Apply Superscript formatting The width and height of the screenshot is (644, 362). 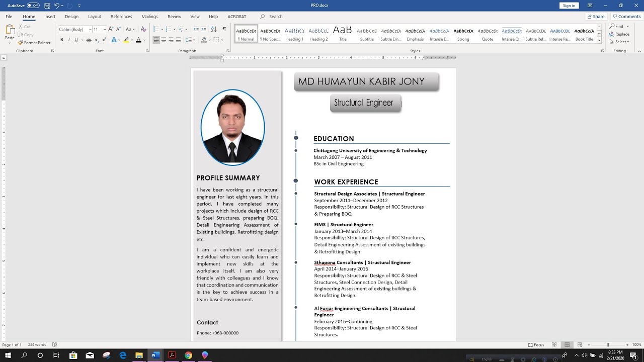tap(104, 40)
